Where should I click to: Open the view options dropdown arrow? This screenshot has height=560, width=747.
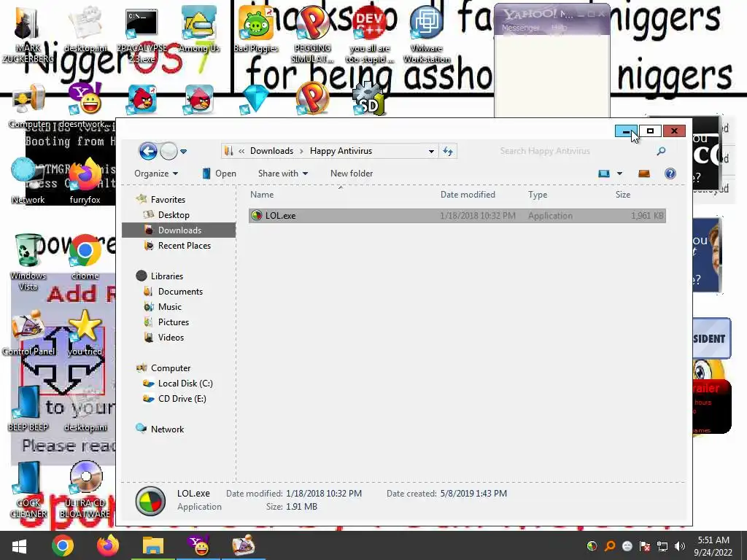click(619, 174)
